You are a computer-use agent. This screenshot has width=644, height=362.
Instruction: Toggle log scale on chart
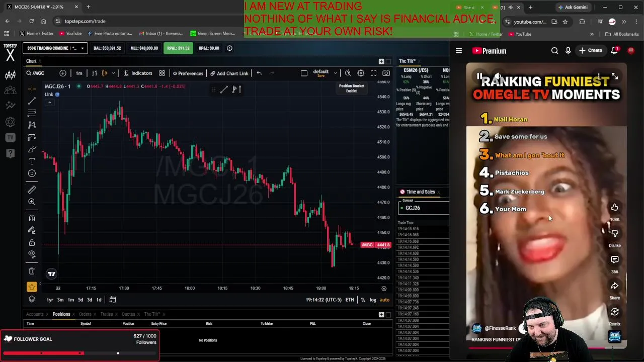point(373,300)
